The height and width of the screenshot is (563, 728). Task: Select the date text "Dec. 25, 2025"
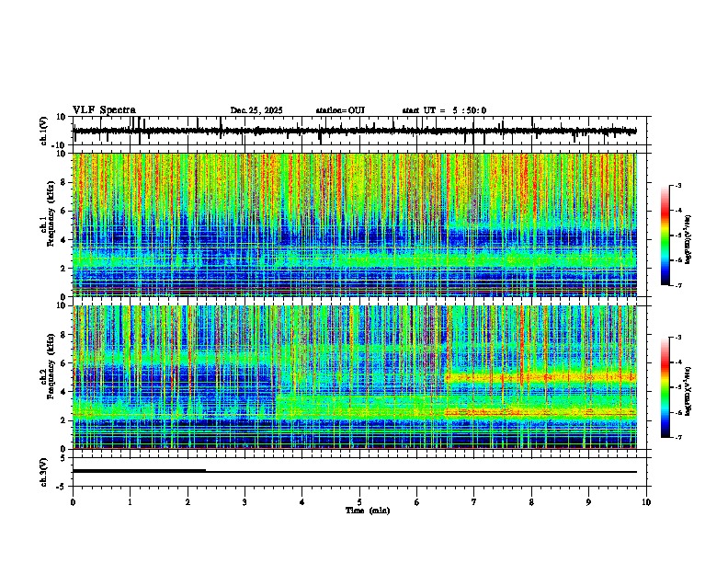click(256, 110)
